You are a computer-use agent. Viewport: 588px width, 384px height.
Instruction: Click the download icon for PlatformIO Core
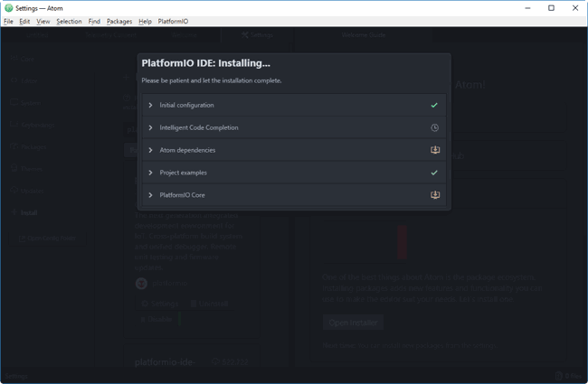point(434,195)
